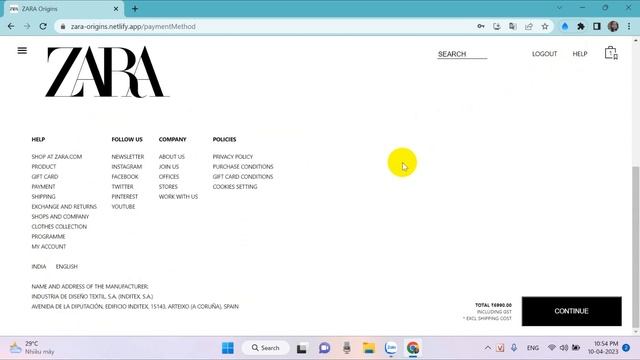Open the FACEBOOK link
Image resolution: width=640 pixels, height=360 pixels.
(125, 177)
